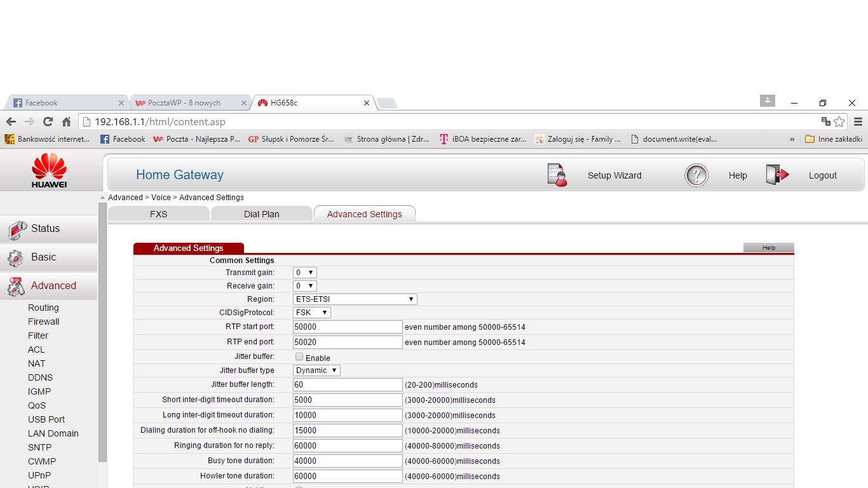Switch to the FXS tab
This screenshot has width=868, height=488.
pyautogui.click(x=158, y=214)
